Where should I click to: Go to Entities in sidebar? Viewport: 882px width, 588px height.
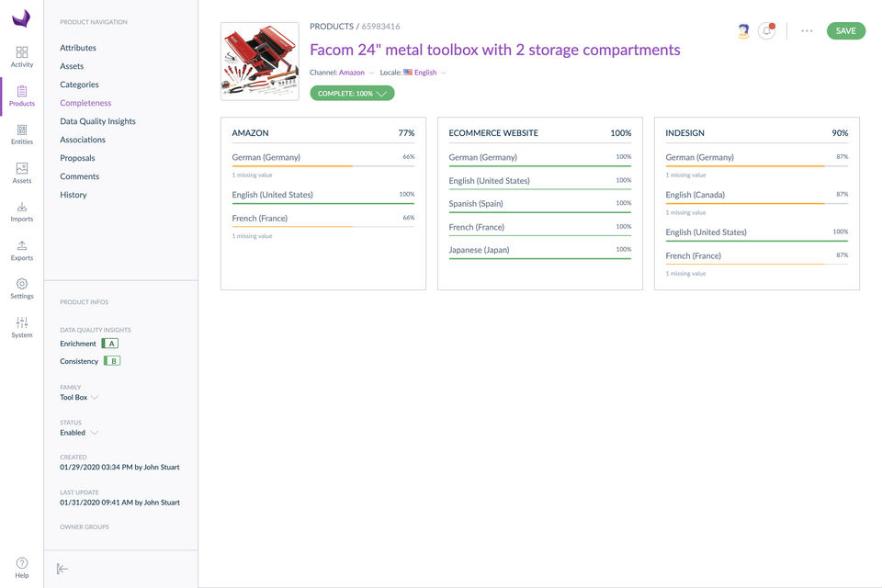click(22, 134)
